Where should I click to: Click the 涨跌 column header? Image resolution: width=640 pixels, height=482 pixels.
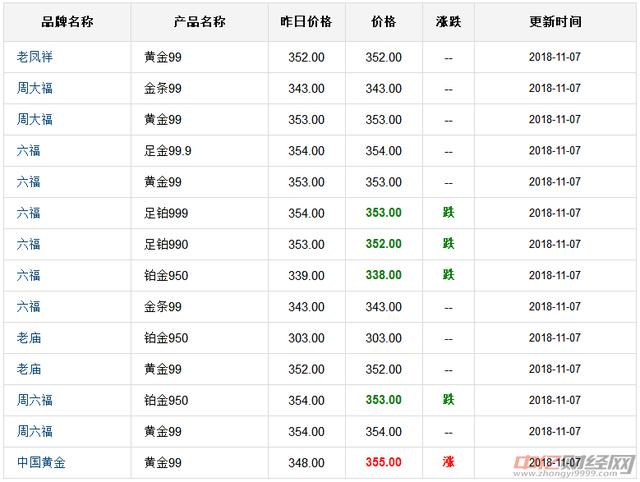point(448,22)
